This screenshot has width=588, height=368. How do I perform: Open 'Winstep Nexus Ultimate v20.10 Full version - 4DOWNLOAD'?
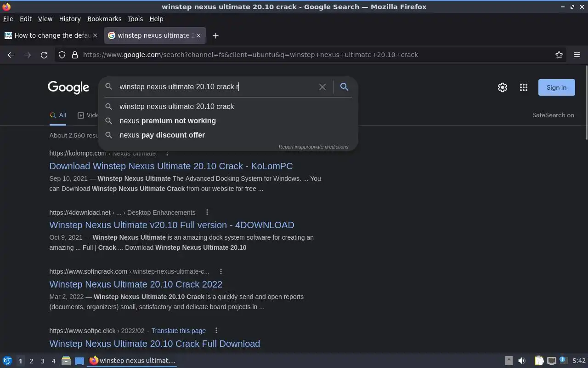pyautogui.click(x=172, y=225)
